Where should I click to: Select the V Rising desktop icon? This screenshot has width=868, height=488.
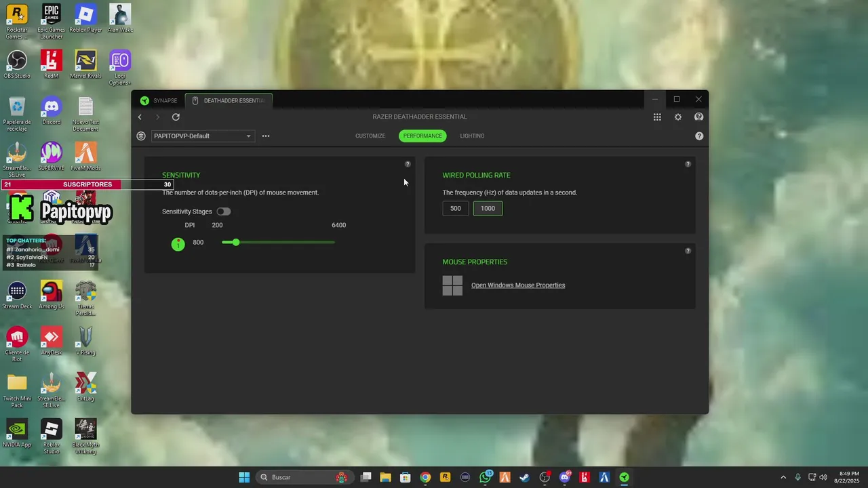tap(85, 341)
